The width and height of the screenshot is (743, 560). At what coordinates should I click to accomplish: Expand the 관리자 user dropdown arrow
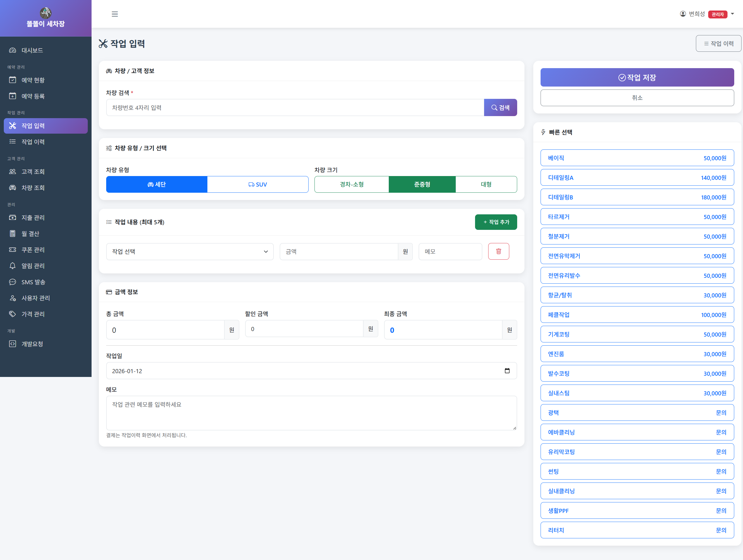732,14
